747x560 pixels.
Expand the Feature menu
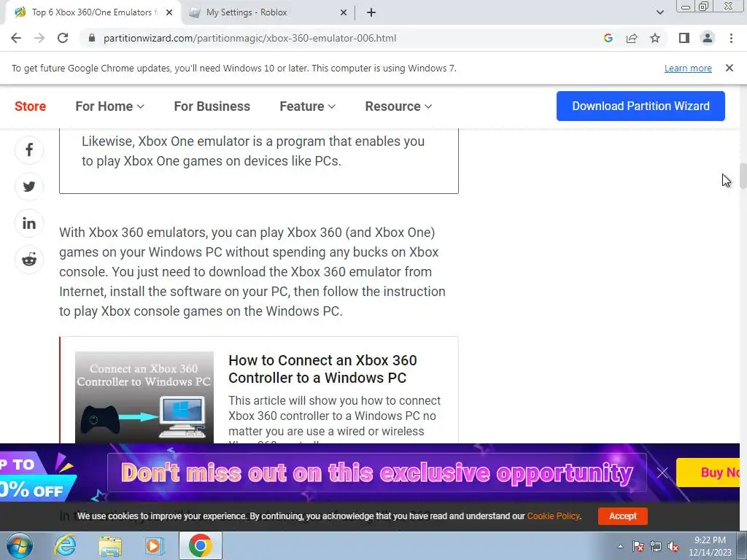click(x=307, y=106)
